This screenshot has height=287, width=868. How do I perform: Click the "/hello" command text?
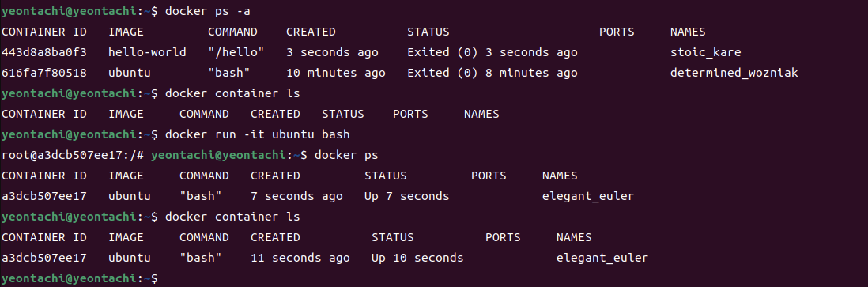pos(236,52)
